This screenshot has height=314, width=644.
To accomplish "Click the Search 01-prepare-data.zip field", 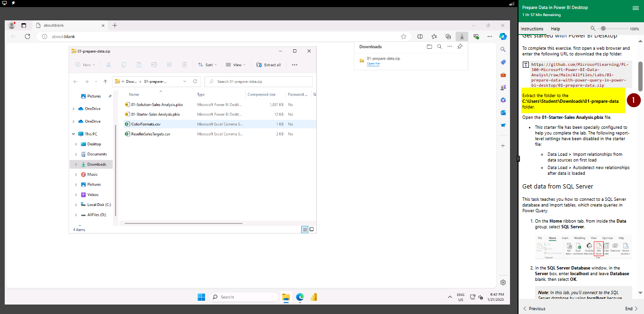I will click(x=259, y=81).
